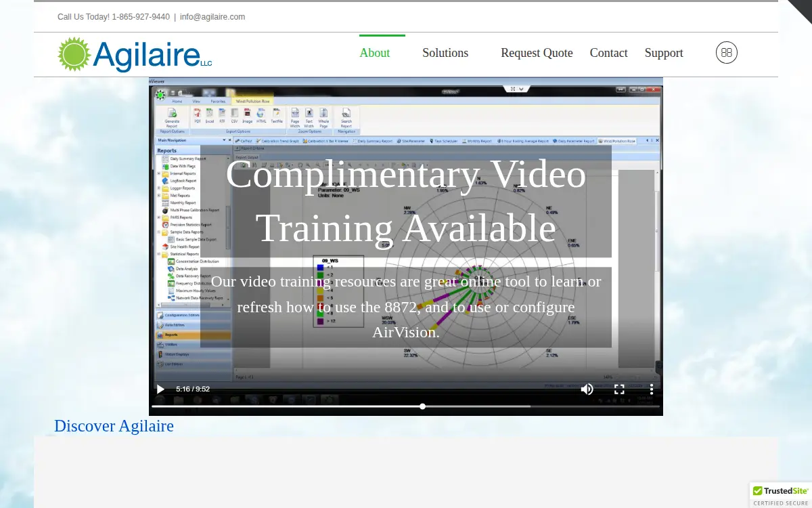Follow the Discover Agilaire link
This screenshot has height=508, width=812.
114,426
